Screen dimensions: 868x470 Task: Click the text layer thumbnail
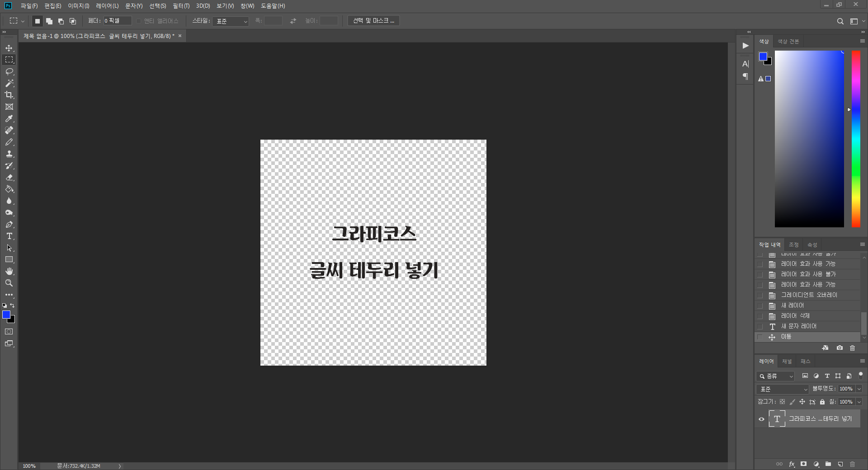pos(777,419)
